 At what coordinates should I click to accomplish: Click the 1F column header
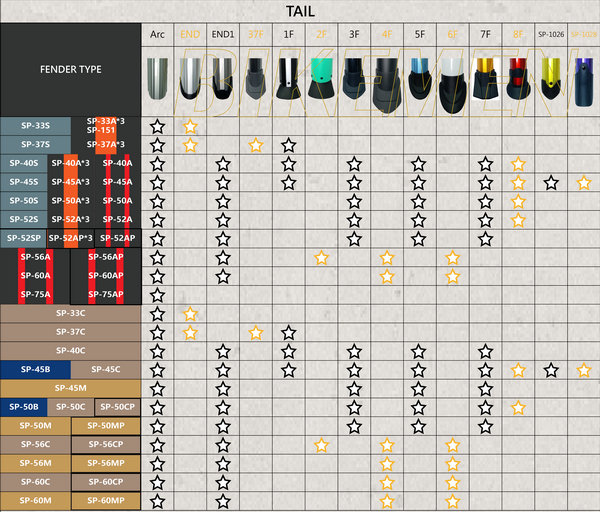(x=288, y=34)
